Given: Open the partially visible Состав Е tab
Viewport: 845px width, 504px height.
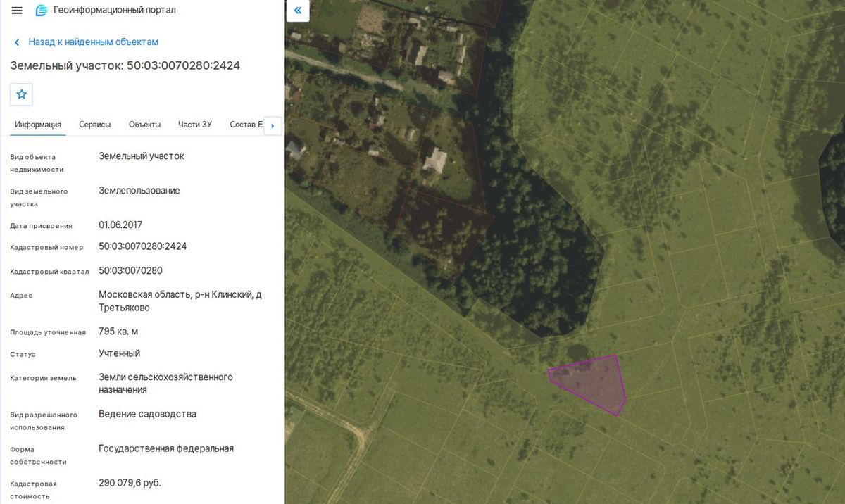Looking at the screenshot, I should pos(246,125).
